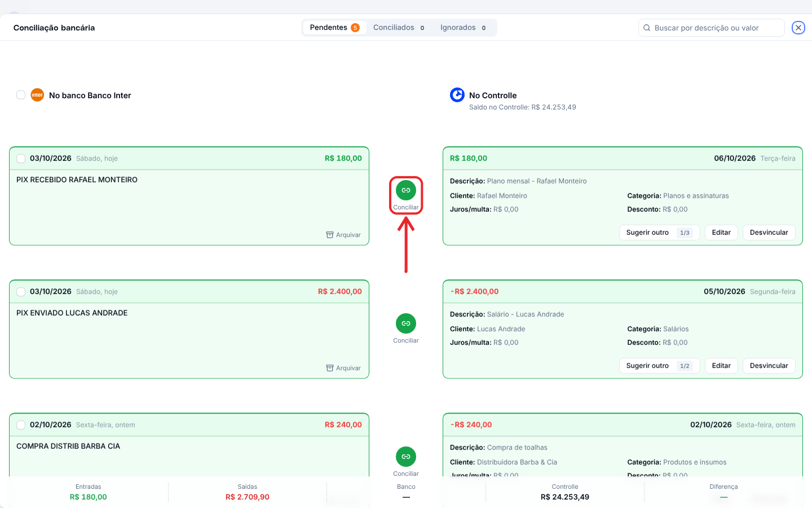Check the R$ 240,00 bank entry checkbox
Viewport: 812px width, 508px height.
(21, 425)
